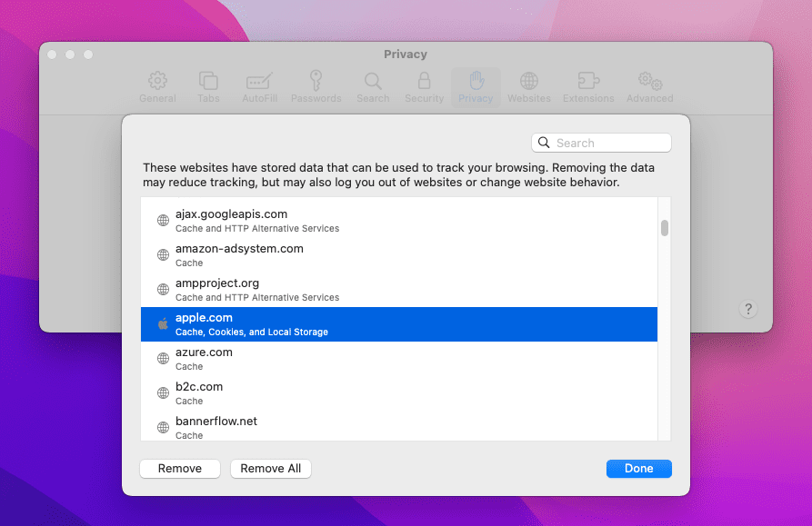812x526 pixels.
Task: Click the globe icon beside b2c.com
Action: tap(163, 393)
